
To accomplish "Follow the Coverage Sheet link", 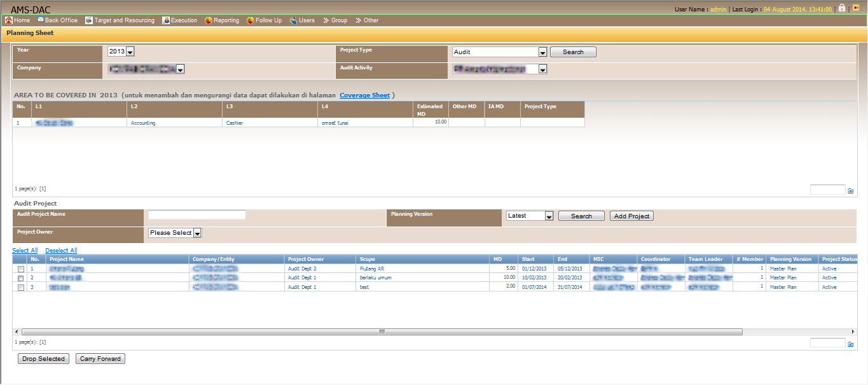I will [x=364, y=95].
